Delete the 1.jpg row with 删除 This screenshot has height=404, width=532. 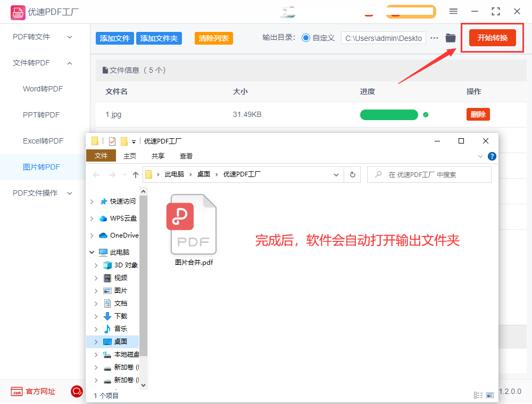[x=478, y=115]
